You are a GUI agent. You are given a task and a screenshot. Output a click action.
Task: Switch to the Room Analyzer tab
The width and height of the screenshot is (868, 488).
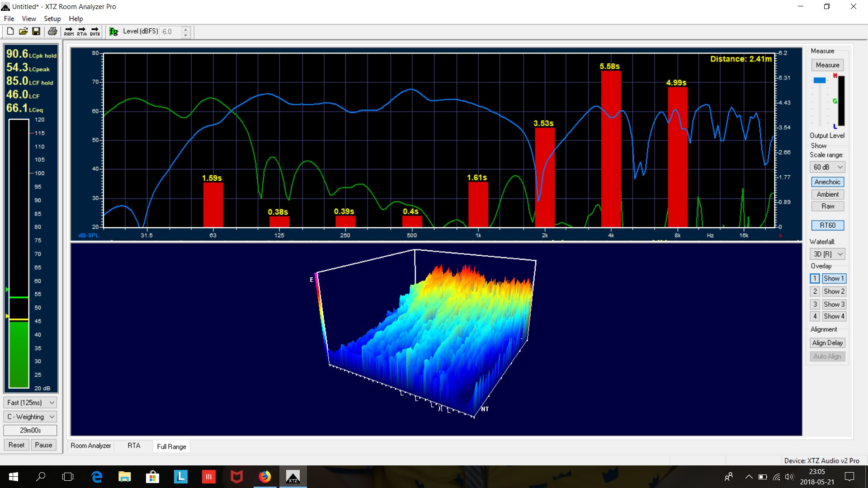tap(90, 446)
